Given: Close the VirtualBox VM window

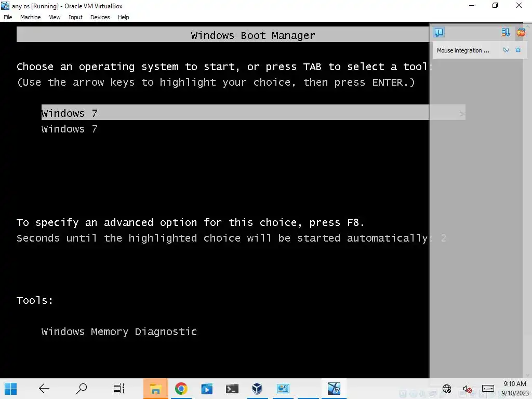Looking at the screenshot, I should point(519,5).
